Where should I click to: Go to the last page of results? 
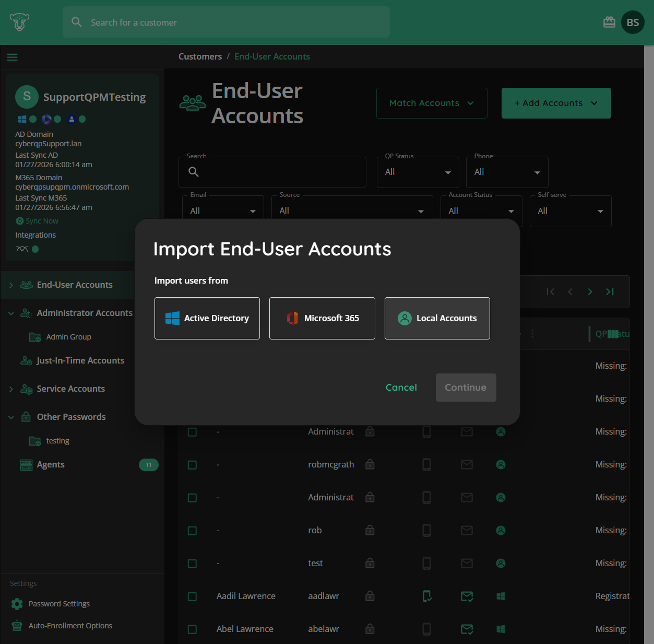[x=610, y=291]
